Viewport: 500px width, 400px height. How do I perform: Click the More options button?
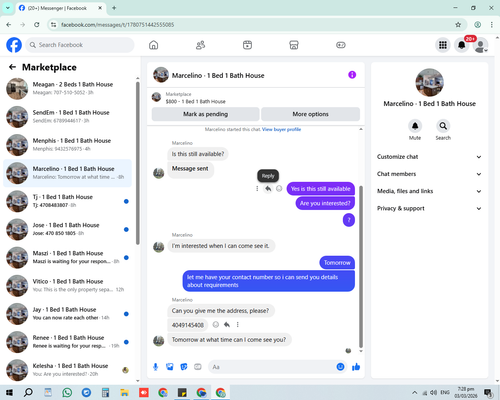tap(310, 114)
